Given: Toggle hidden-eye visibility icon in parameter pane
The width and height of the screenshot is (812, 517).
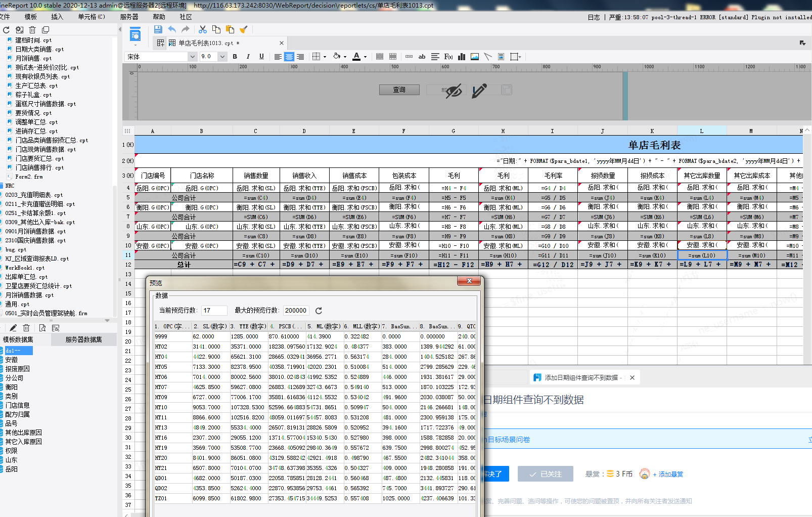Looking at the screenshot, I should click(454, 91).
